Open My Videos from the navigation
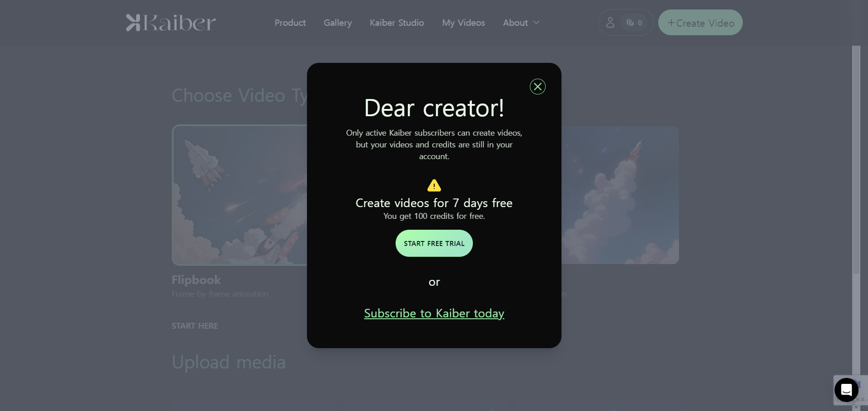 click(x=463, y=23)
